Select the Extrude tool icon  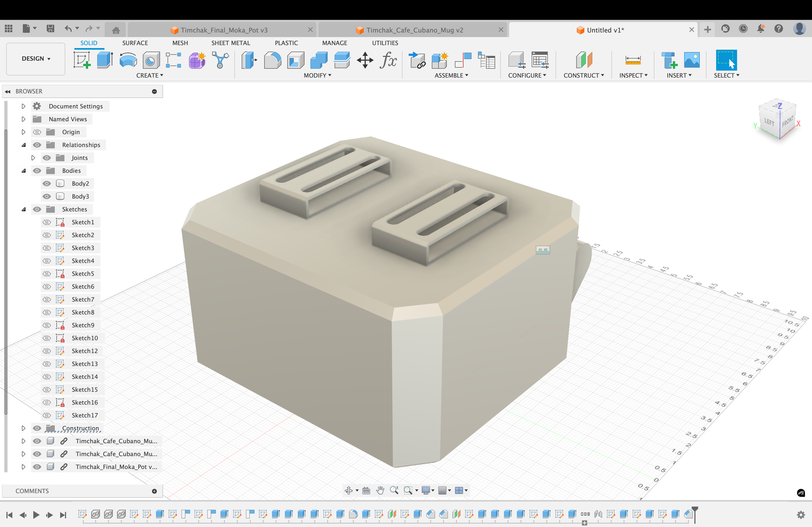(x=105, y=60)
